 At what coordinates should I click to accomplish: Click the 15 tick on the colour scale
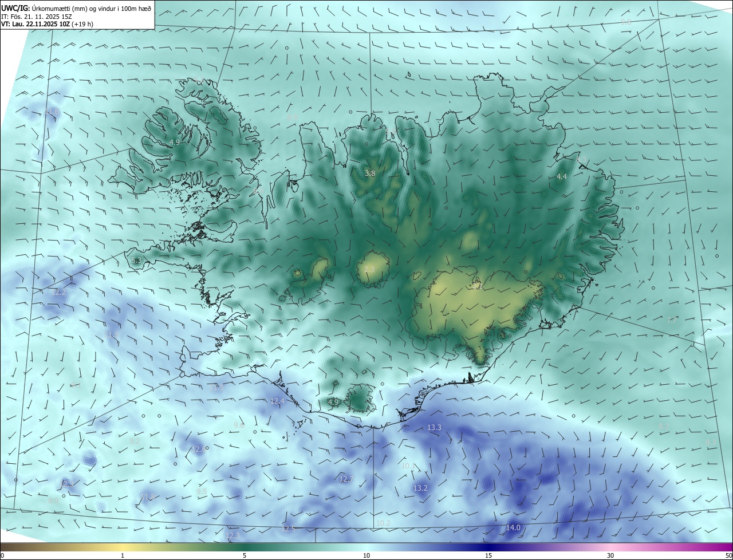tap(488, 555)
